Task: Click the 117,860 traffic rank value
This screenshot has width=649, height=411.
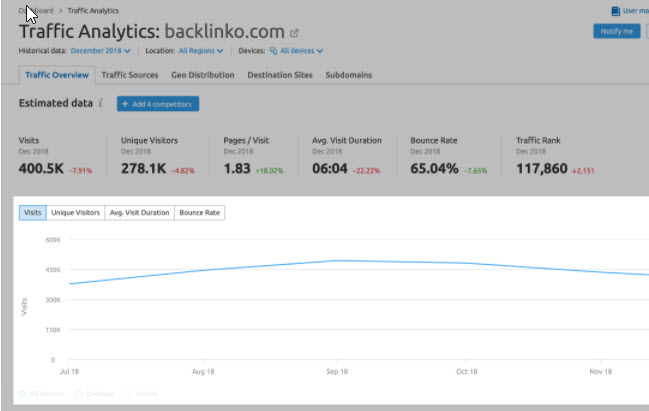Action: (x=541, y=169)
